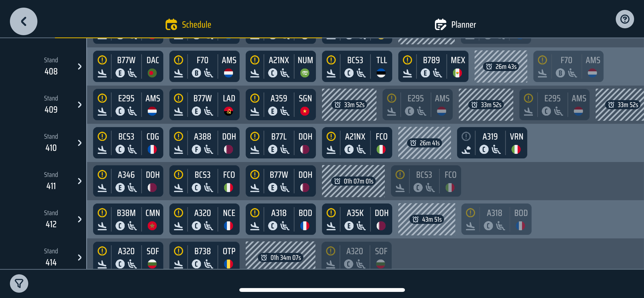644x298 pixels.
Task: Select the Schedule tab
Action: (x=188, y=25)
